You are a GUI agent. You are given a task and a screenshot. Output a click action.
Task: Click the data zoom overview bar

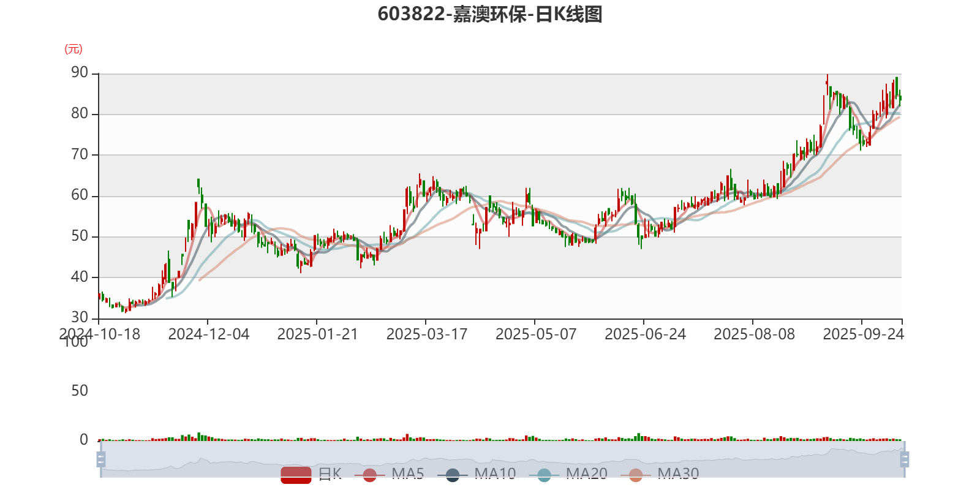pyautogui.click(x=502, y=459)
